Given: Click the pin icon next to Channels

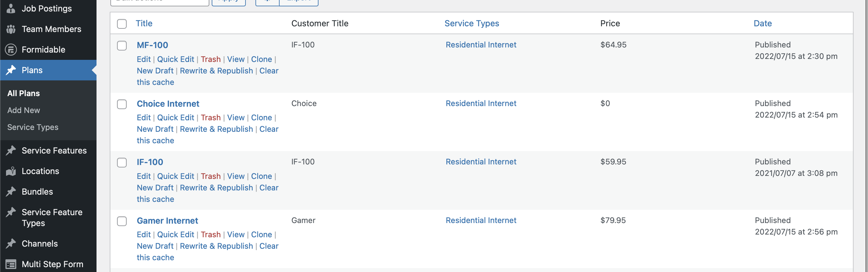Looking at the screenshot, I should (x=11, y=244).
